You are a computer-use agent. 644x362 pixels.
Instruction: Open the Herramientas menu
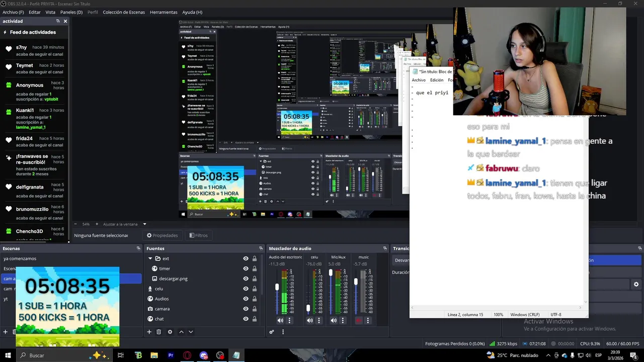click(164, 12)
